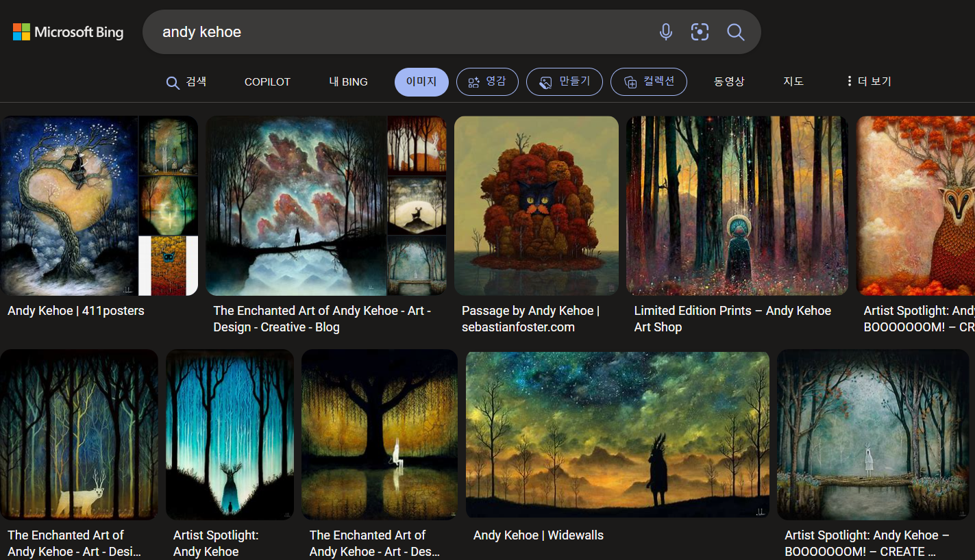Screen dimensions: 975x560
Task: Switch to the 지도 tab
Action: pos(793,82)
